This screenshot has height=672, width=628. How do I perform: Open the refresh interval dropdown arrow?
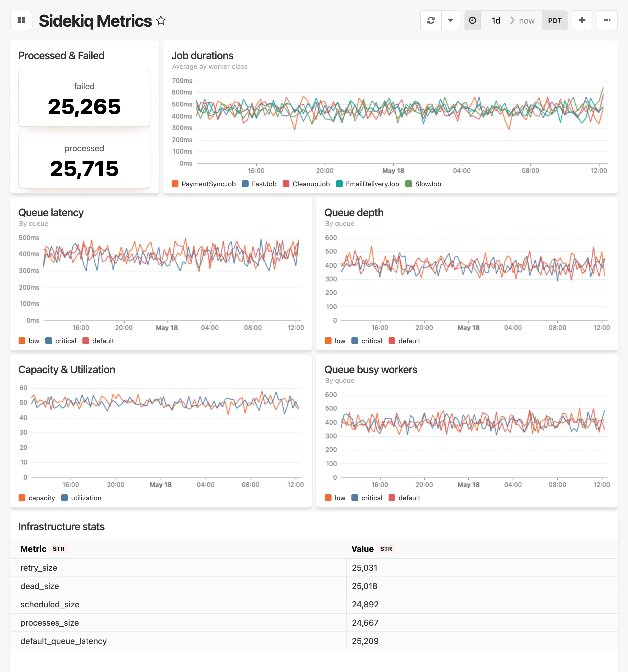tap(451, 21)
